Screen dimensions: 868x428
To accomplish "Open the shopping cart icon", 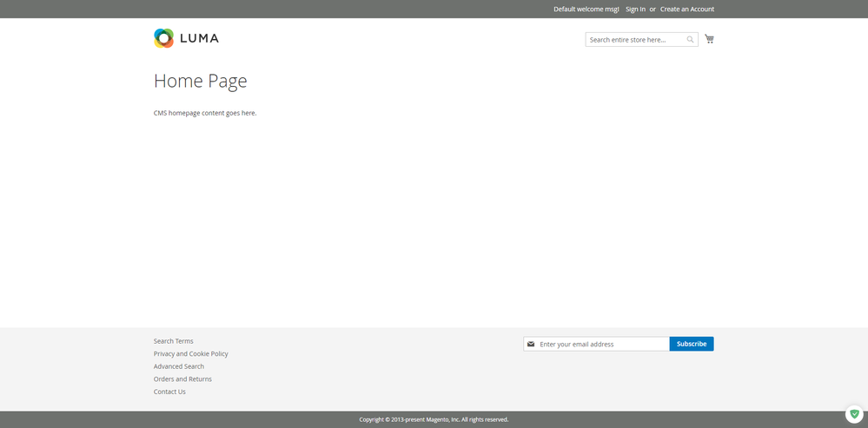I will click(x=709, y=39).
